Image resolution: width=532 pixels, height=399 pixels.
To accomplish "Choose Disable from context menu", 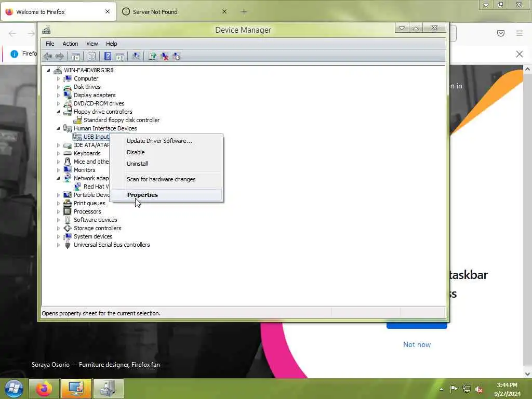I will (166, 152).
